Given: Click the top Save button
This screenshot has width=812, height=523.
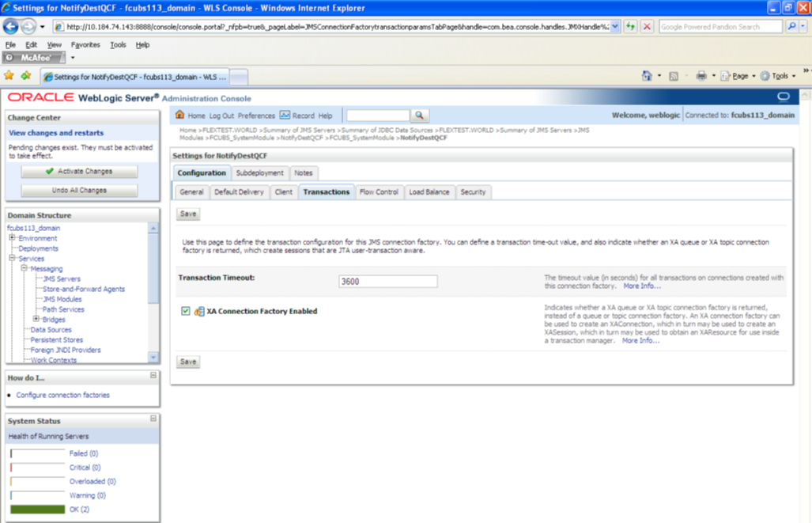Looking at the screenshot, I should click(x=188, y=214).
